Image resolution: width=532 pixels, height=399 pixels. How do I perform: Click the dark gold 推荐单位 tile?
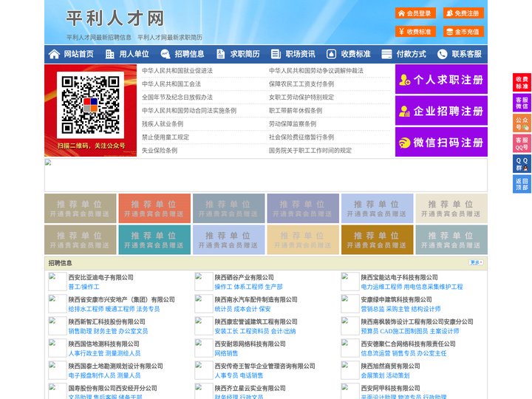click(378, 239)
